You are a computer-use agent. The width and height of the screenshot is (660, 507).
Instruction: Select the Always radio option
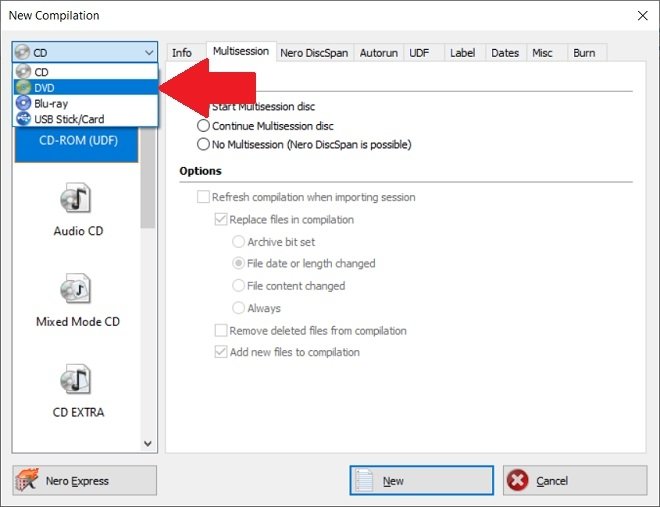[x=239, y=308]
